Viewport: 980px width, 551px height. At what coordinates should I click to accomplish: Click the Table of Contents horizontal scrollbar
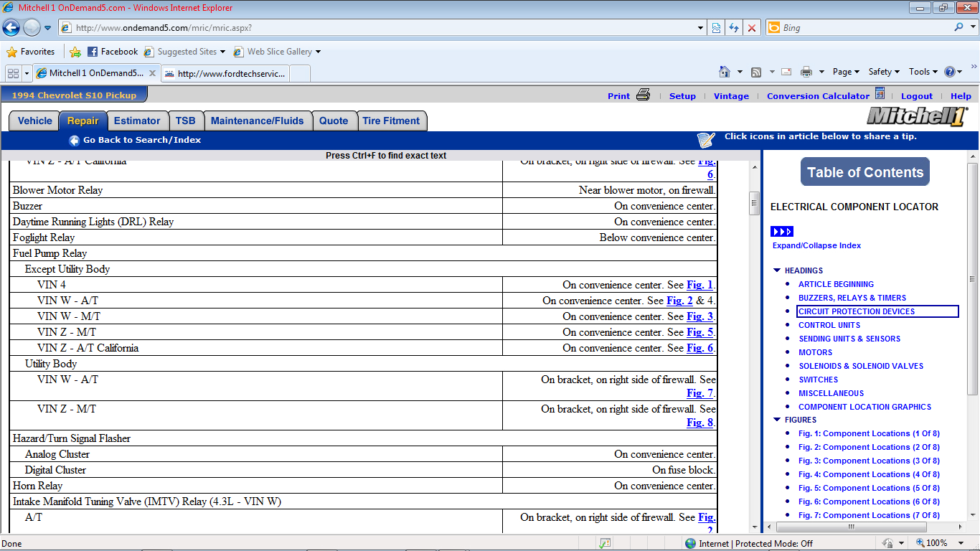pyautogui.click(x=864, y=527)
